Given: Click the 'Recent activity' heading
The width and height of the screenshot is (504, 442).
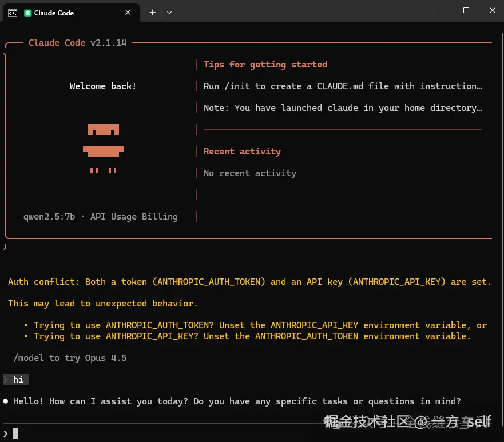Looking at the screenshot, I should [242, 152].
